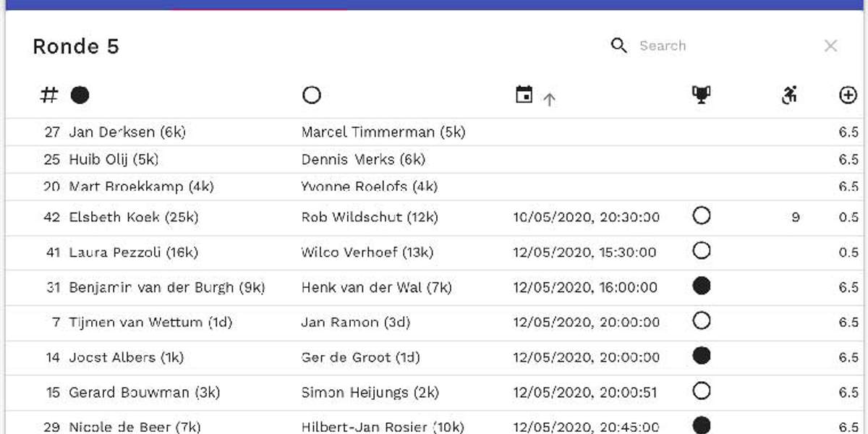Click the hash number column header
Image resolution: width=868 pixels, height=434 pixels.
pos(48,95)
